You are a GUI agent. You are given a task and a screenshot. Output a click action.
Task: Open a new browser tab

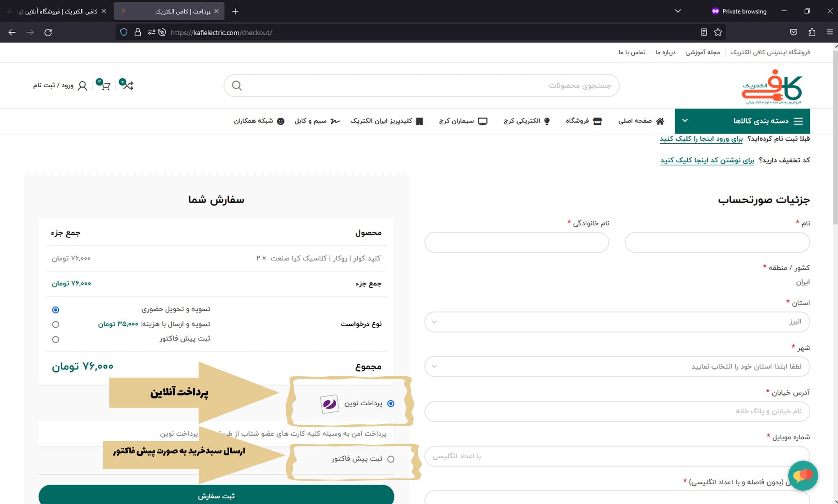[x=235, y=11]
